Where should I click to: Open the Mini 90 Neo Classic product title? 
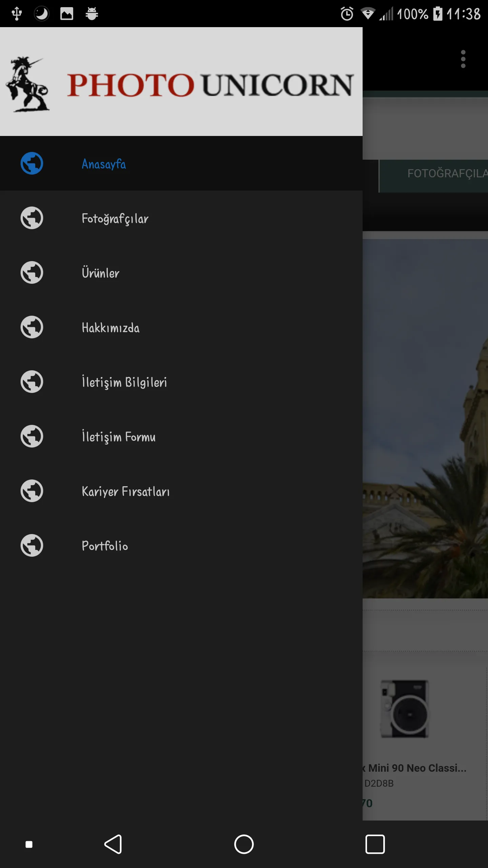pos(415,768)
